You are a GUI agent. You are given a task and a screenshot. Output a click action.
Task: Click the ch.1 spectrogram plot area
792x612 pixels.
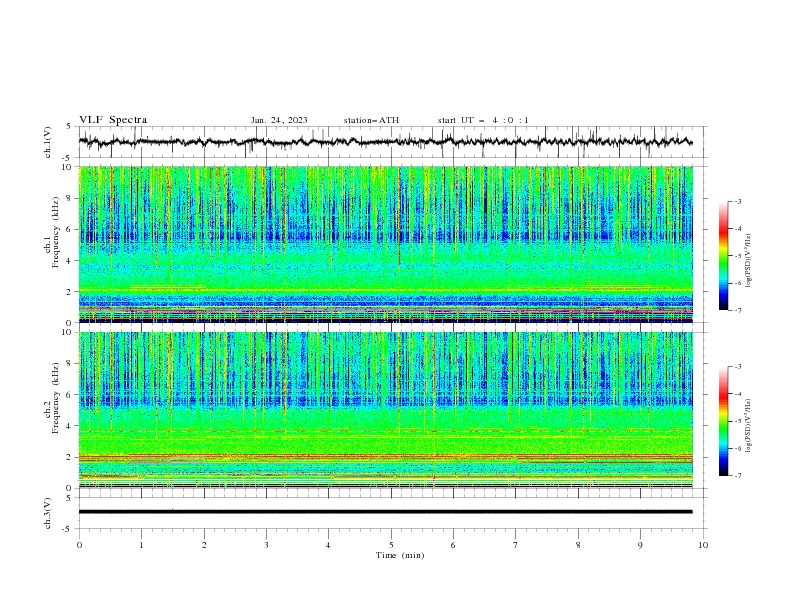click(386, 244)
